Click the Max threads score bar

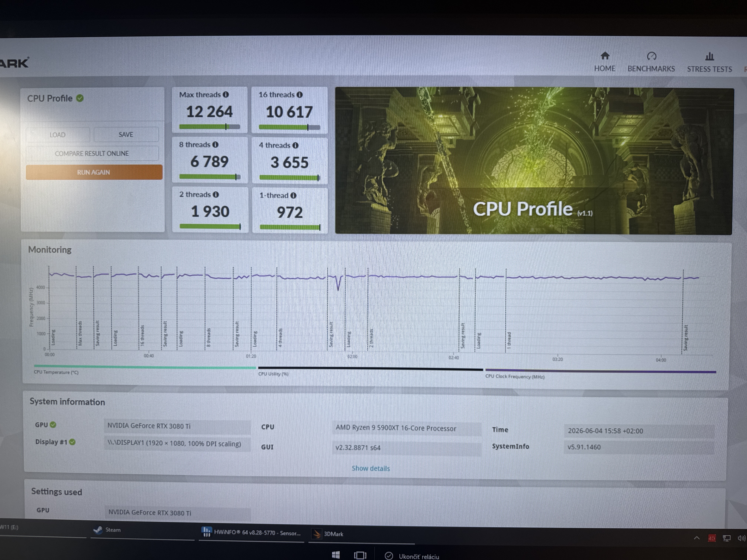210,127
